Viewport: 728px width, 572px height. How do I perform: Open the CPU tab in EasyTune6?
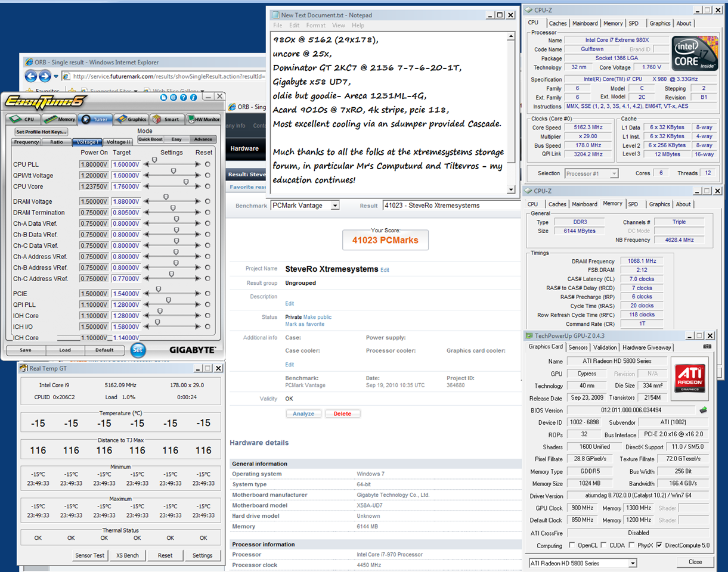tap(23, 119)
